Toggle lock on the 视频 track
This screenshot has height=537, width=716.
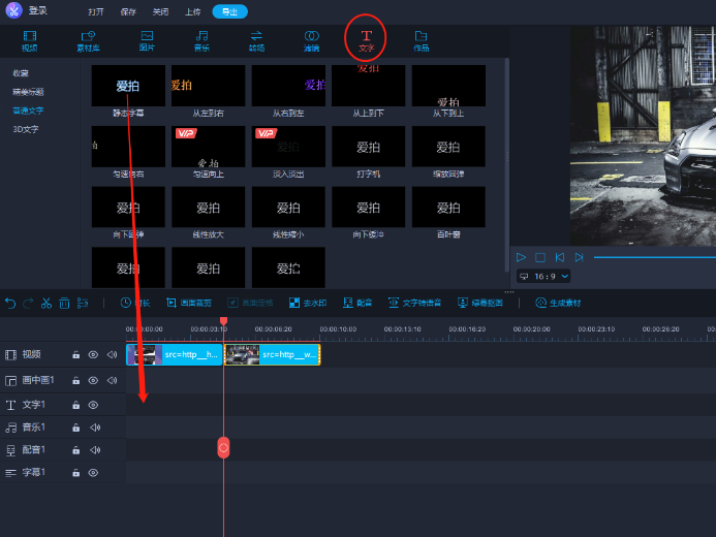point(76,355)
